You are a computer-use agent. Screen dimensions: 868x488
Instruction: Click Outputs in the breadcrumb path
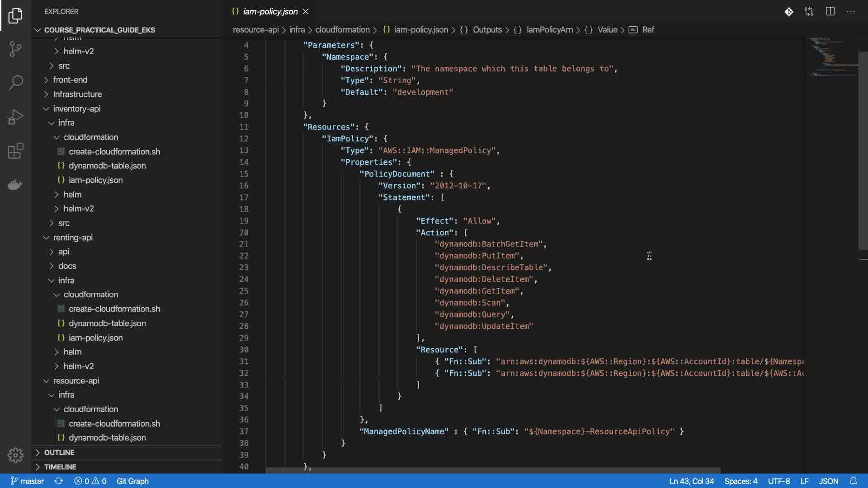point(487,30)
